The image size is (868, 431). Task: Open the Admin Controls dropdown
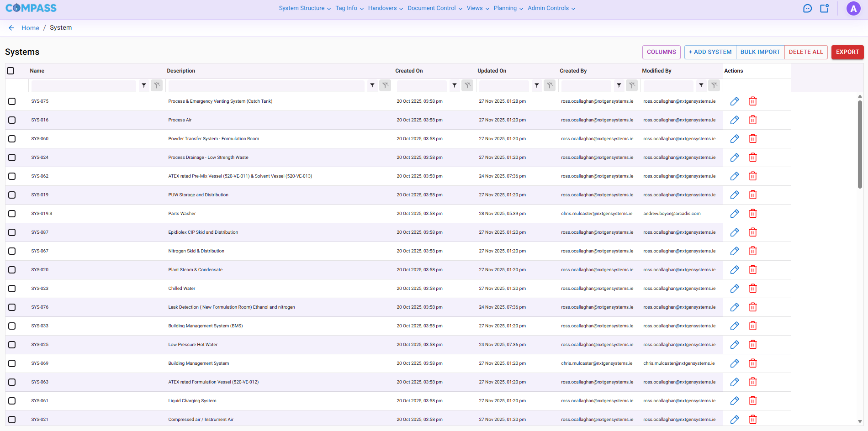(x=548, y=8)
